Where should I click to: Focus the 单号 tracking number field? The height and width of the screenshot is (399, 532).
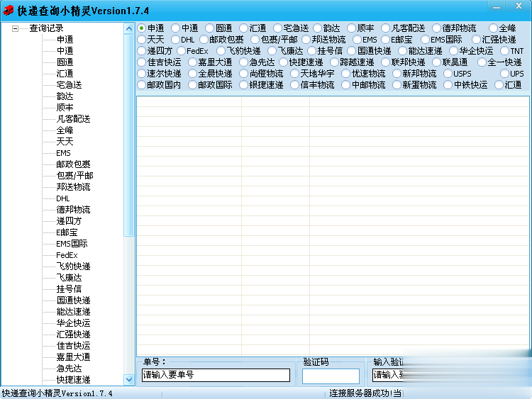pos(216,375)
